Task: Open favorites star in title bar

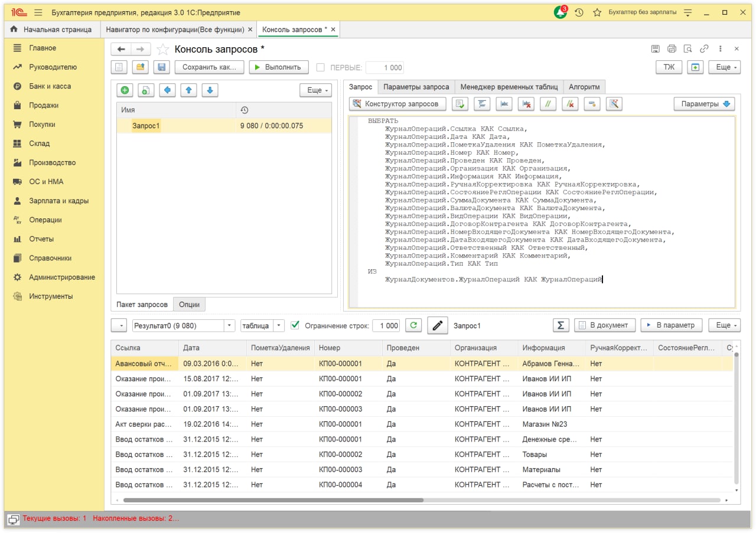Action: 597,12
